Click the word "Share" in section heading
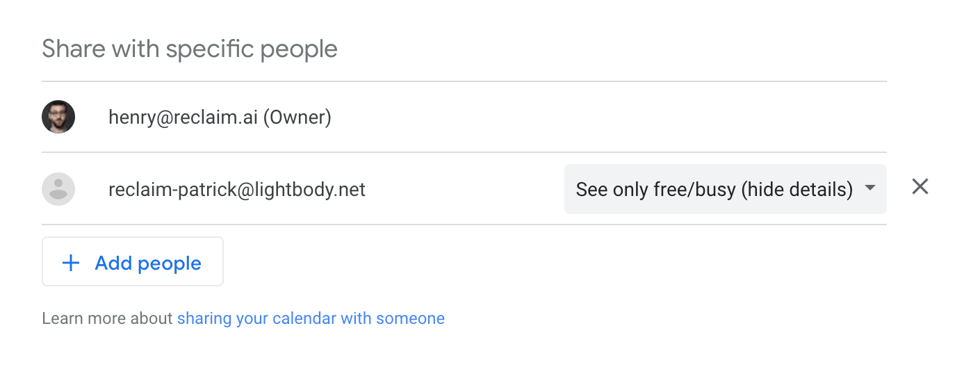 (x=74, y=49)
